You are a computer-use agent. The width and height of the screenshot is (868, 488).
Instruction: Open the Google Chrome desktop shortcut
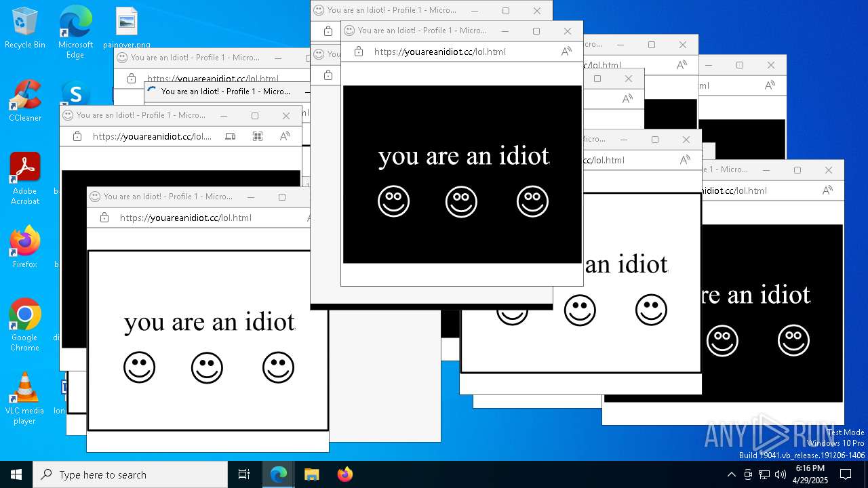[x=25, y=325]
